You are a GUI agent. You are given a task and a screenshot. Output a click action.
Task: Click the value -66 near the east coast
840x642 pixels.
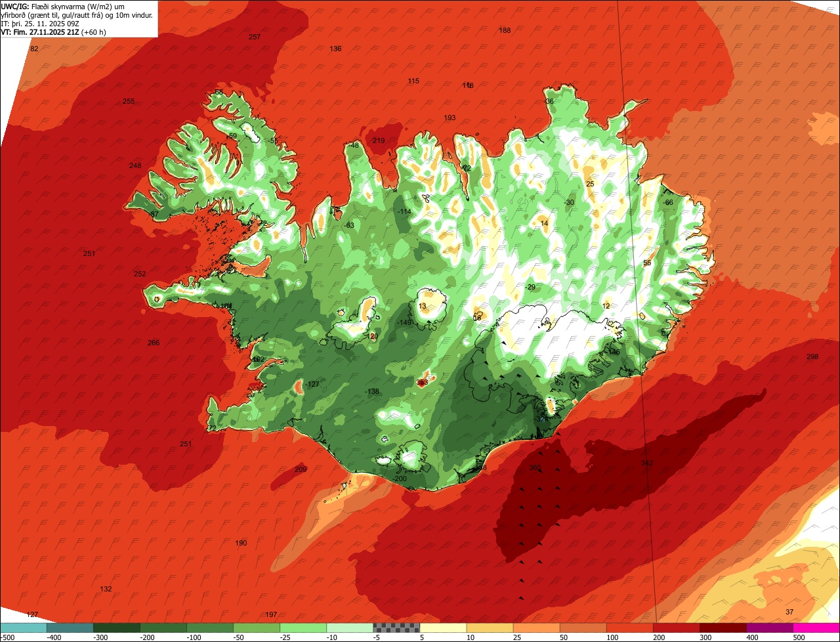pos(668,202)
